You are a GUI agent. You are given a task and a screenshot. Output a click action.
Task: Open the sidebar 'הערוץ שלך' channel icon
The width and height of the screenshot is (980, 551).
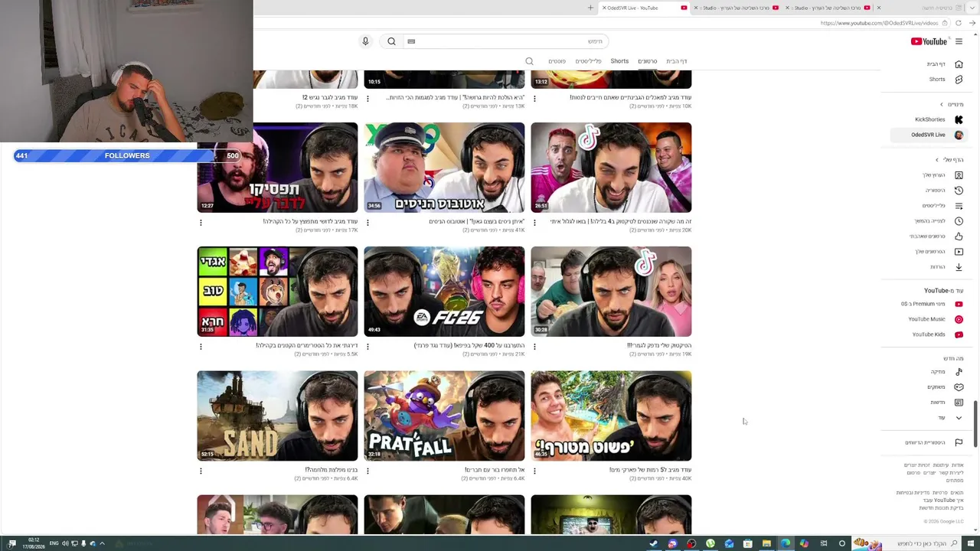coord(959,175)
